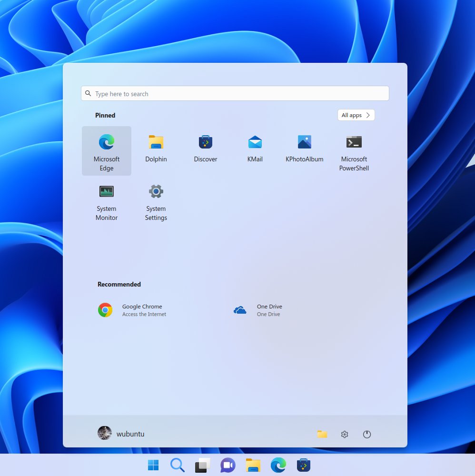Image resolution: width=475 pixels, height=476 pixels.
Task: Expand All apps via chevron arrow
Action: [x=368, y=115]
